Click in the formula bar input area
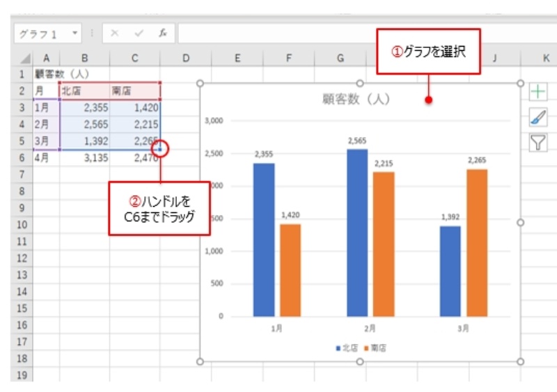 pos(348,33)
